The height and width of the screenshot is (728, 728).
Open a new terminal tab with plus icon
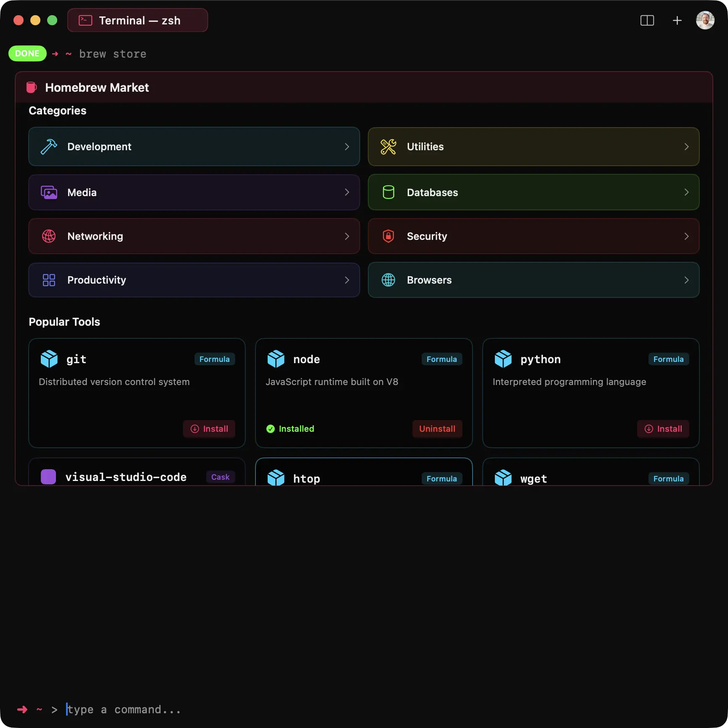(677, 21)
